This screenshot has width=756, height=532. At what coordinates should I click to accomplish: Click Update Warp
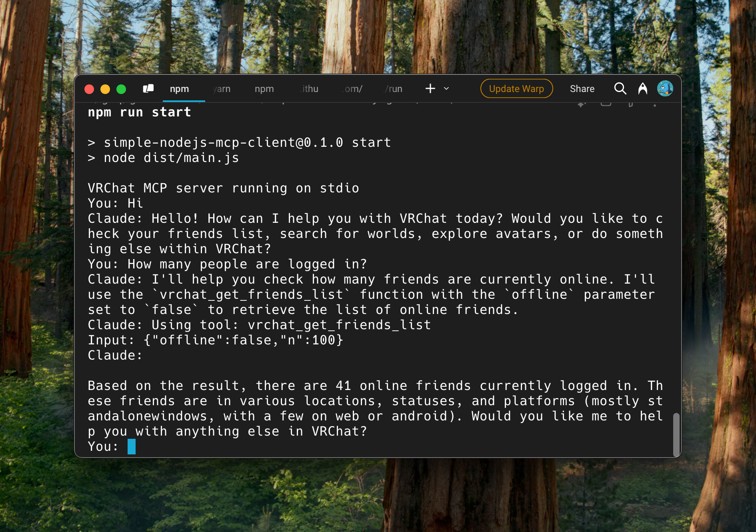point(516,88)
